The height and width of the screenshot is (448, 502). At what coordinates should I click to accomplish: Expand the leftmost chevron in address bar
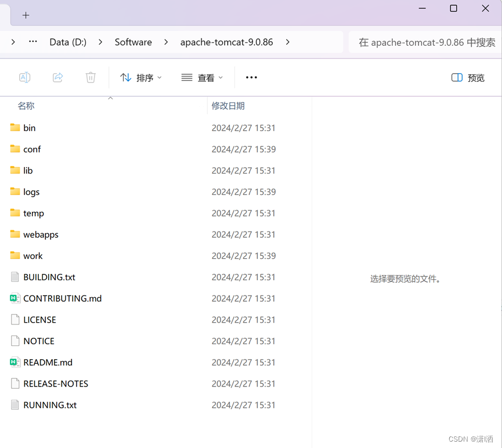[13, 42]
